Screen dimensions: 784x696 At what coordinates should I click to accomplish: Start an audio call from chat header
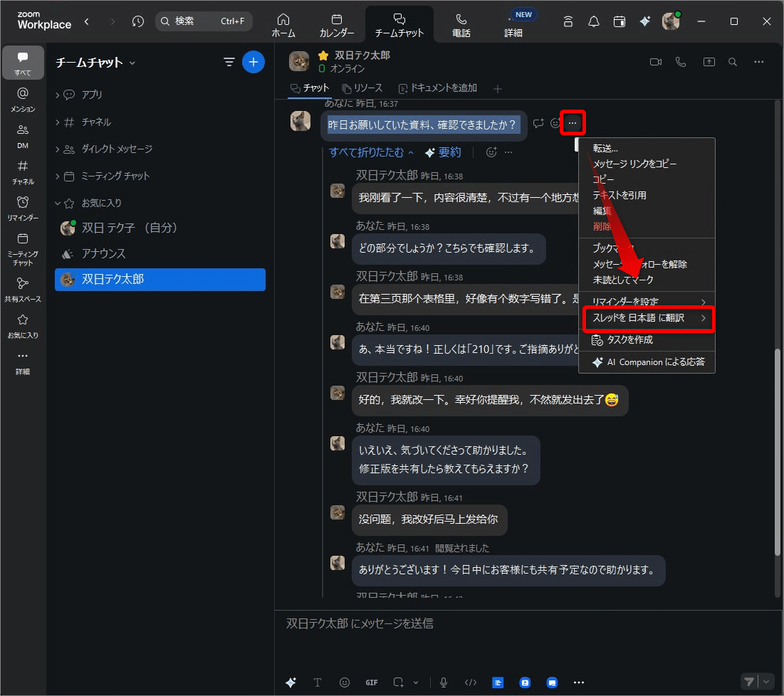click(681, 62)
